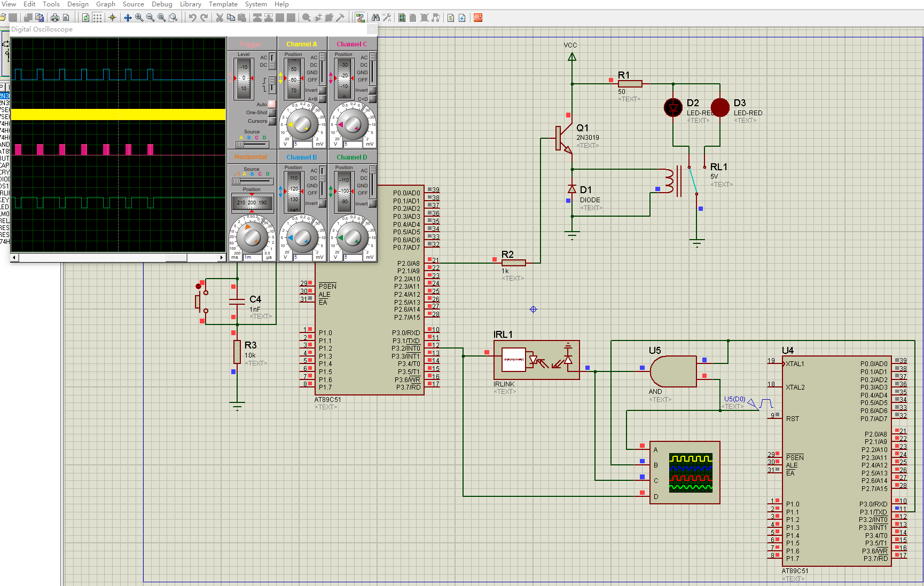This screenshot has width=924, height=586.
Task: Click the Undo arrow icon
Action: coord(192,18)
